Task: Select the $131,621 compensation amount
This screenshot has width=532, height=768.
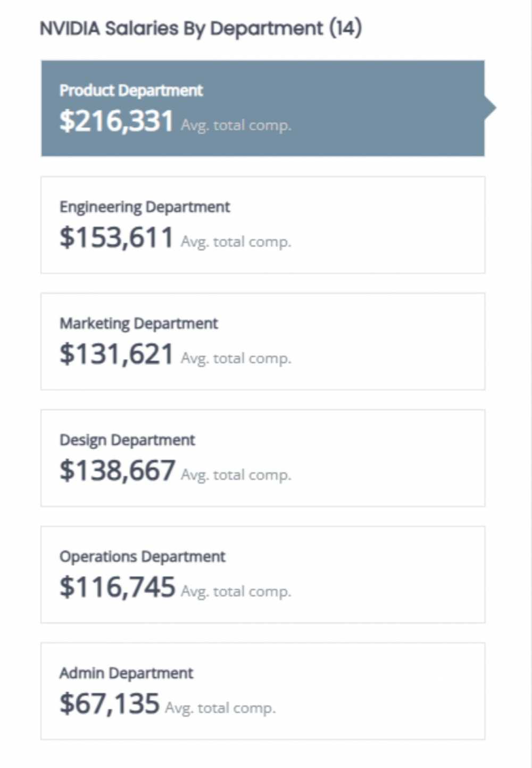Action: tap(117, 354)
